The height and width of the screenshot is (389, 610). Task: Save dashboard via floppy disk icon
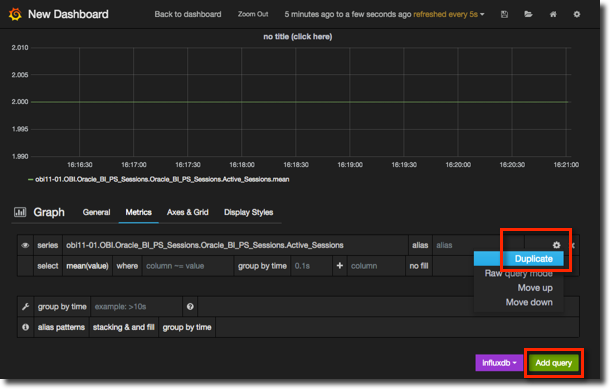pos(504,14)
